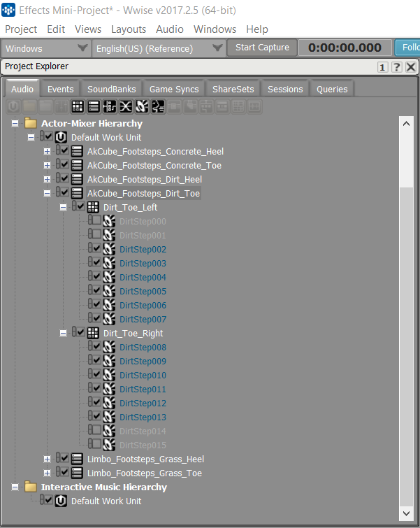The height and width of the screenshot is (528, 420).
Task: Open the Windows platform dropdown
Action: pyautogui.click(x=45, y=48)
